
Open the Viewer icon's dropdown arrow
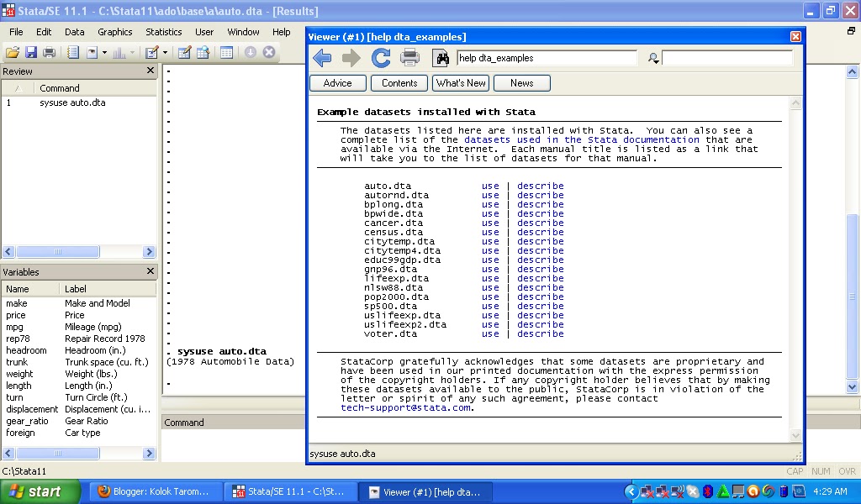tap(104, 53)
